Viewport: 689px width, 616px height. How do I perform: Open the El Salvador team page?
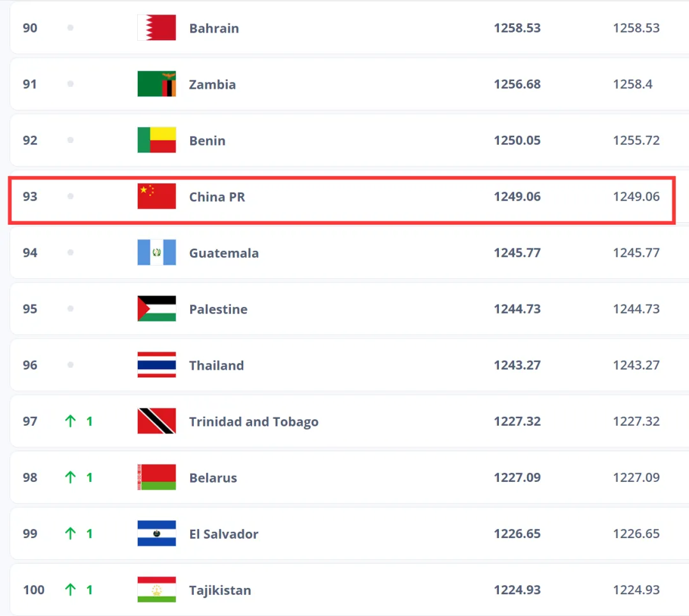(x=223, y=534)
